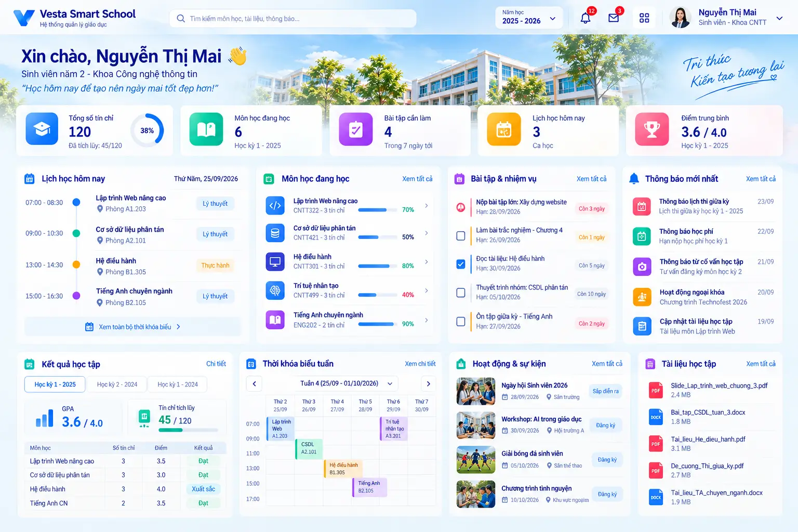Click Xem toàn bộ thời khóa biểu
798x532 pixels.
pos(133,327)
